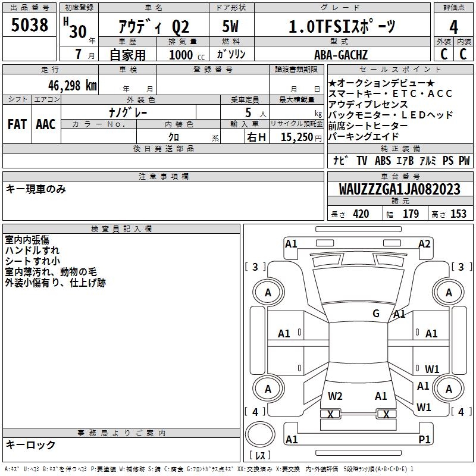The width and height of the screenshot is (476, 476).
Task: Click アルミ equipment label
Action: pos(428,160)
